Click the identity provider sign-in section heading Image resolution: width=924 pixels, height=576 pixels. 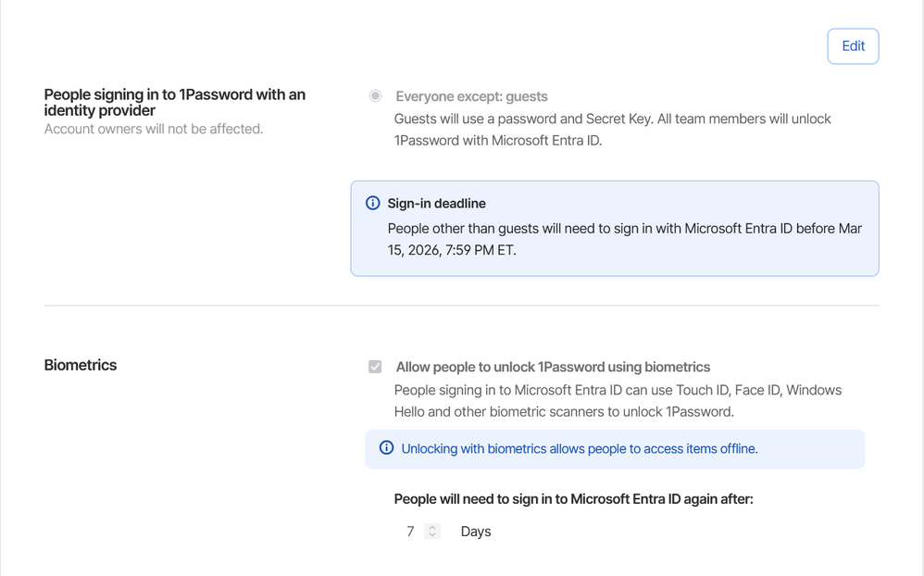coord(174,102)
